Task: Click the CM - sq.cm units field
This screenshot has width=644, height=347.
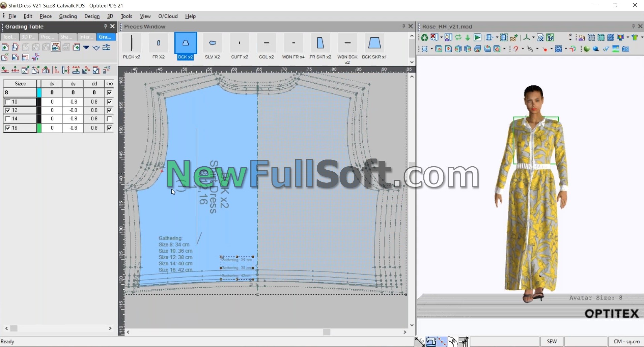Action: (x=626, y=342)
